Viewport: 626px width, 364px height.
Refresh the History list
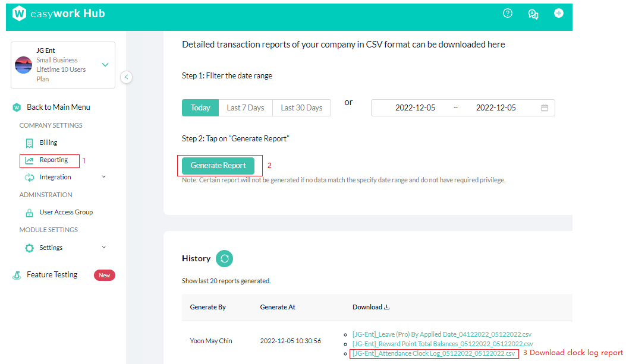pyautogui.click(x=224, y=259)
